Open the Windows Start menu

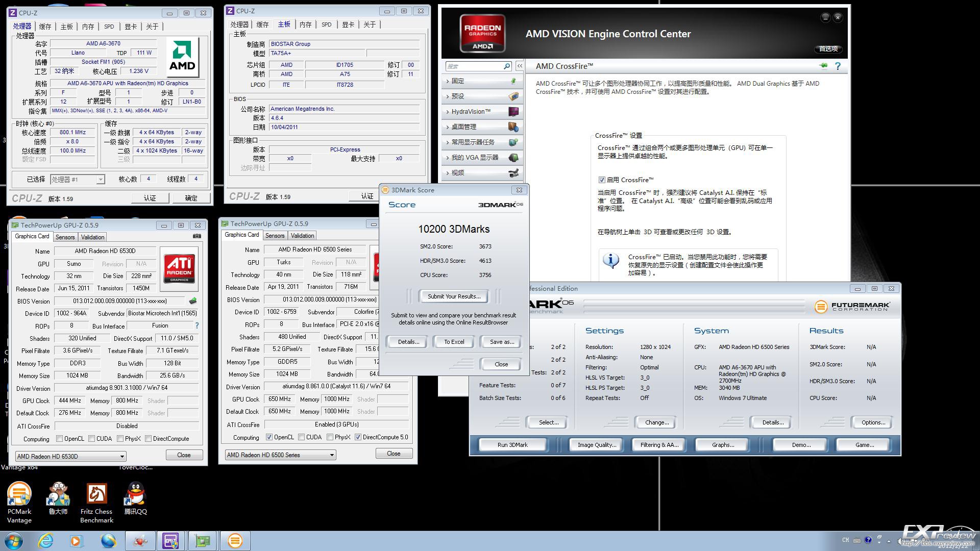click(x=14, y=541)
